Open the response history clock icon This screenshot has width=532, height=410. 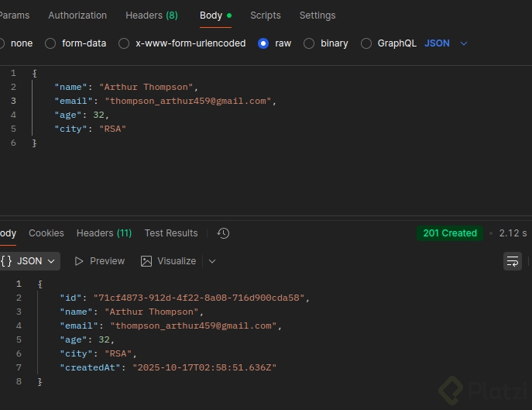click(x=223, y=233)
